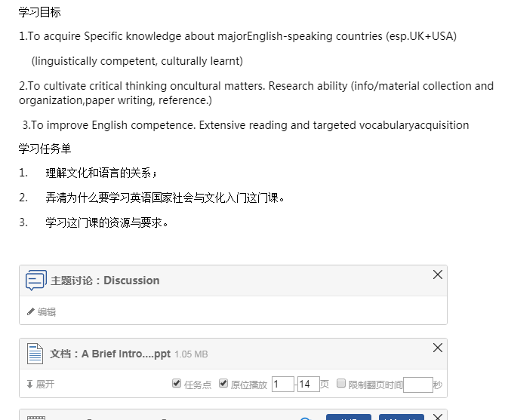Open the A Brief Intro....ppt document title
Screen dimensions: 505x420
click(x=110, y=354)
